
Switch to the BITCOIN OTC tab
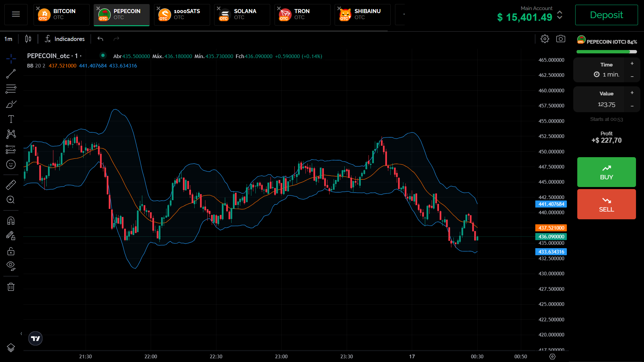pyautogui.click(x=61, y=14)
